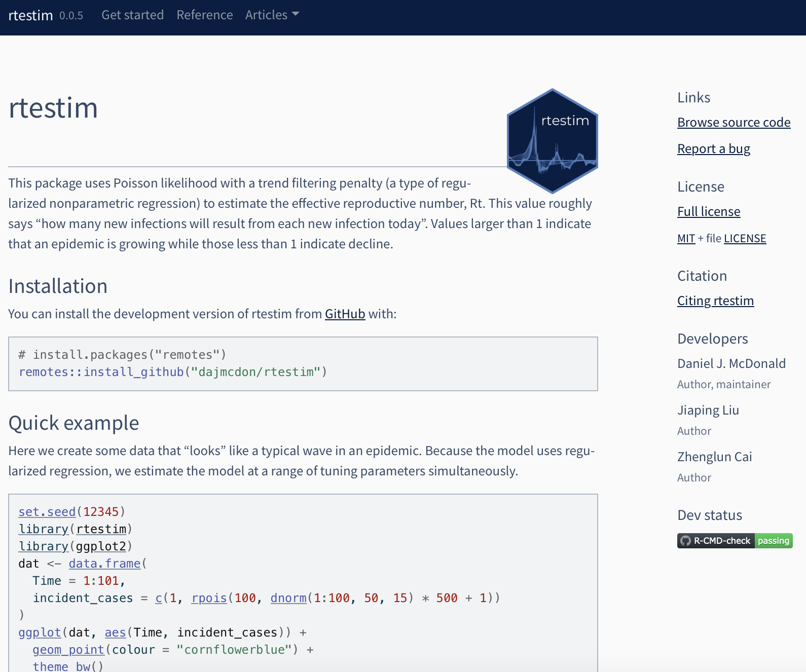The height and width of the screenshot is (672, 806).
Task: Click the rtestim brand in navbar
Action: pyautogui.click(x=30, y=15)
